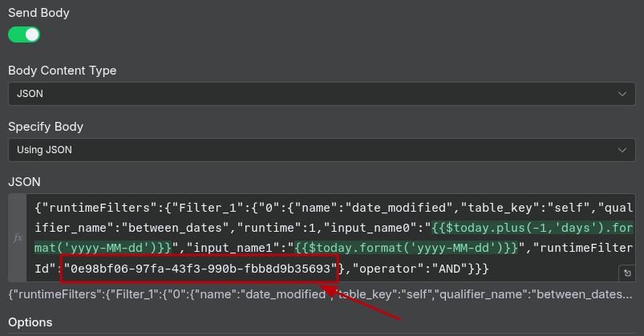Open the expanded editor via corner icon
This screenshot has width=644, height=336.
(x=627, y=273)
